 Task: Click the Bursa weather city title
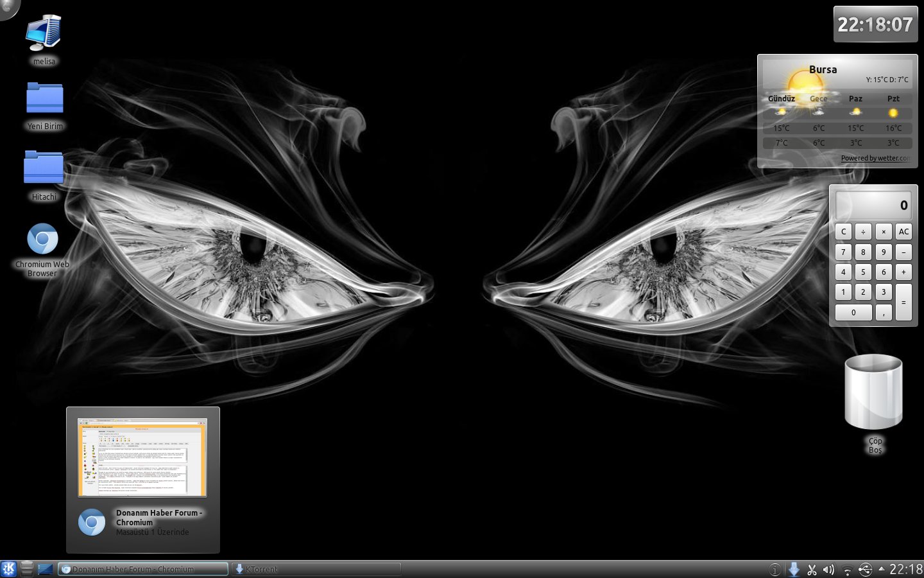[823, 69]
